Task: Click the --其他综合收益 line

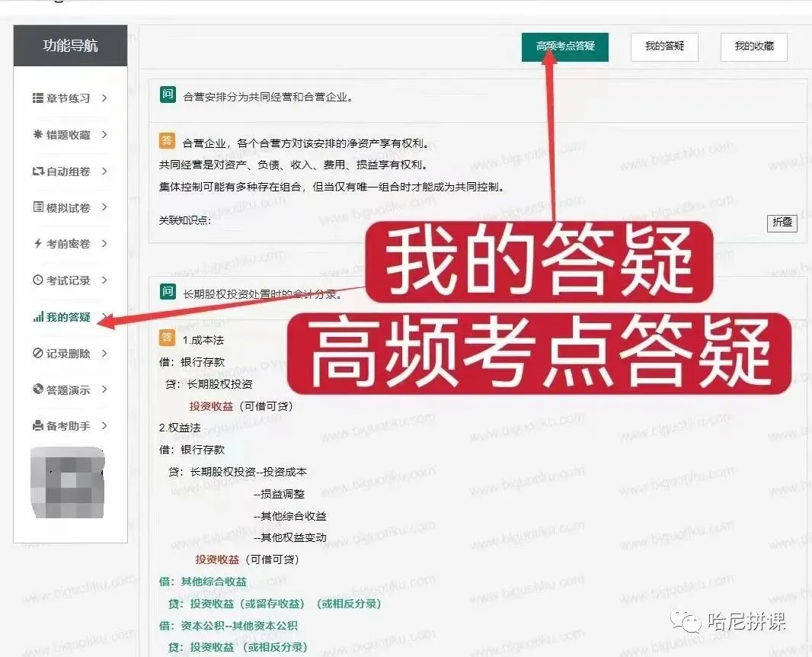Action: [x=290, y=516]
